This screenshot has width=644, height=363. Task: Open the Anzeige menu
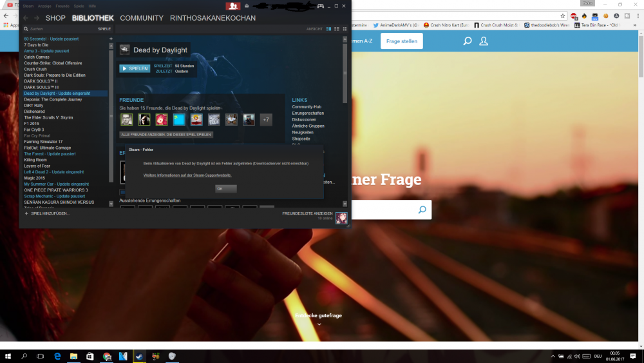[x=44, y=6]
